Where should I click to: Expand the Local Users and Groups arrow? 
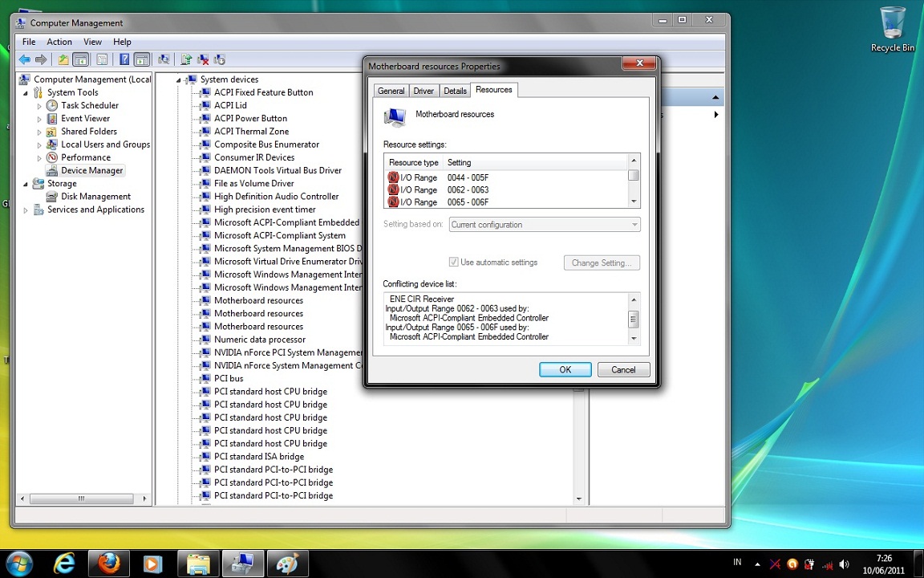tap(39, 145)
